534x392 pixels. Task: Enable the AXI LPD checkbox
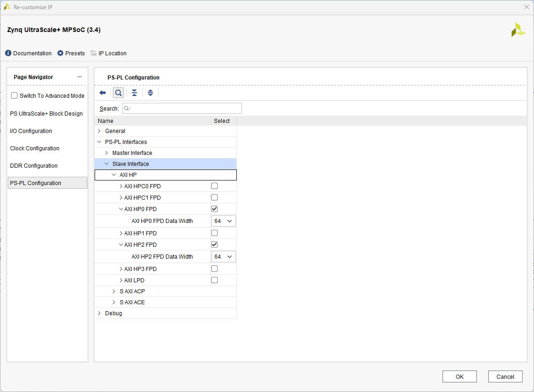pos(214,280)
